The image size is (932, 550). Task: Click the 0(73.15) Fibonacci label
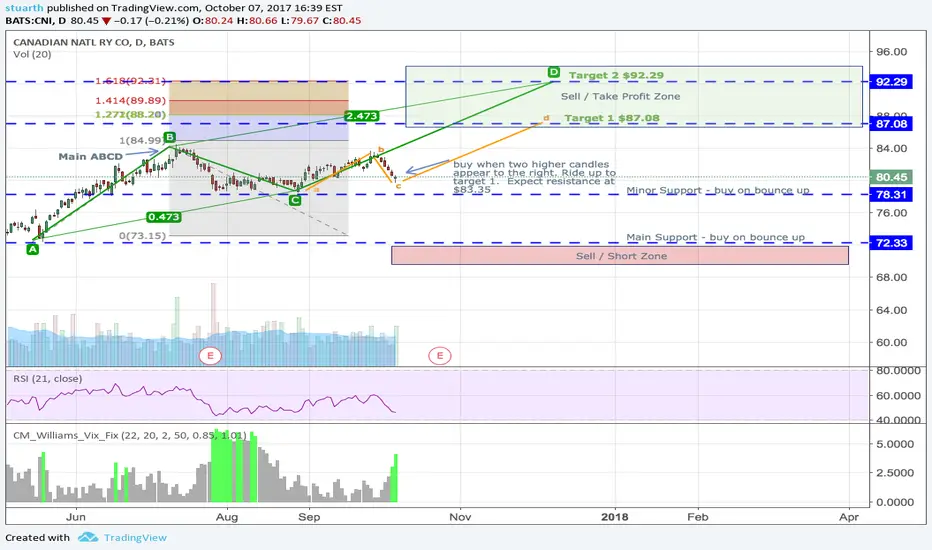143,235
